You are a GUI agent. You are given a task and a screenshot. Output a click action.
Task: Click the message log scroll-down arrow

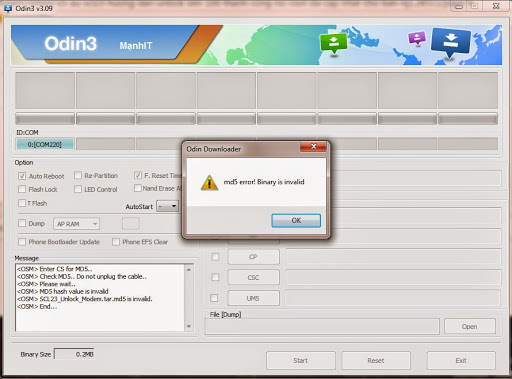189,326
